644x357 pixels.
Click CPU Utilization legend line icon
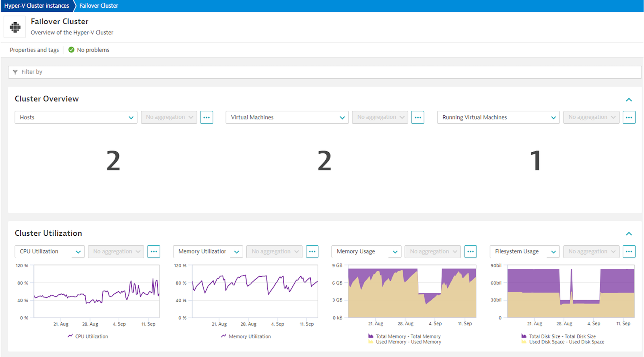point(70,336)
